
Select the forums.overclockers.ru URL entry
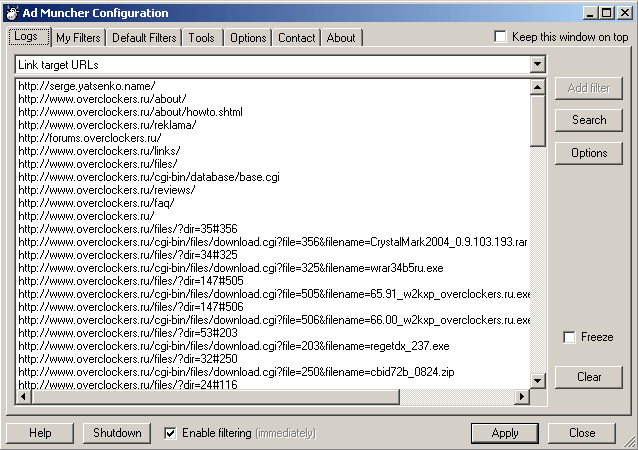pyautogui.click(x=90, y=138)
